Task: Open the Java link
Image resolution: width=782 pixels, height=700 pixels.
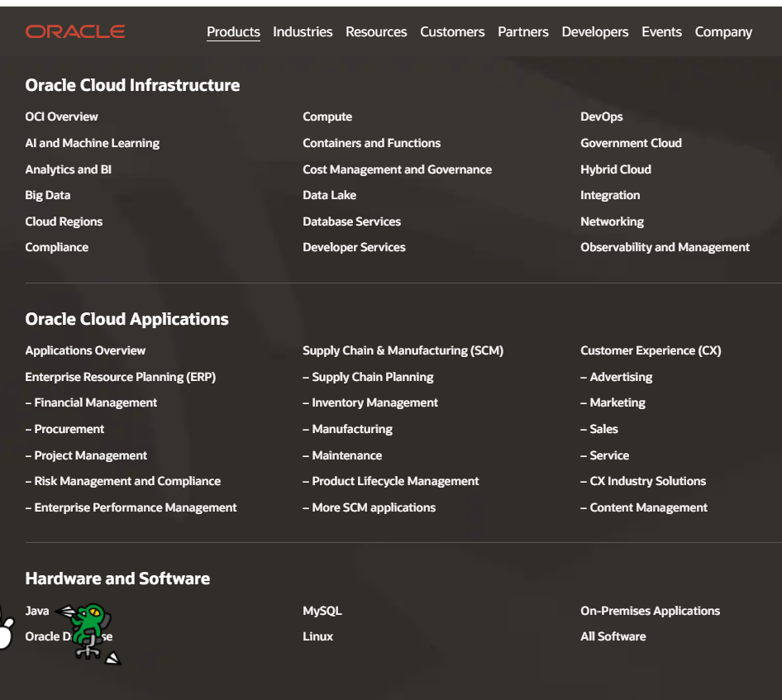Action: [37, 611]
